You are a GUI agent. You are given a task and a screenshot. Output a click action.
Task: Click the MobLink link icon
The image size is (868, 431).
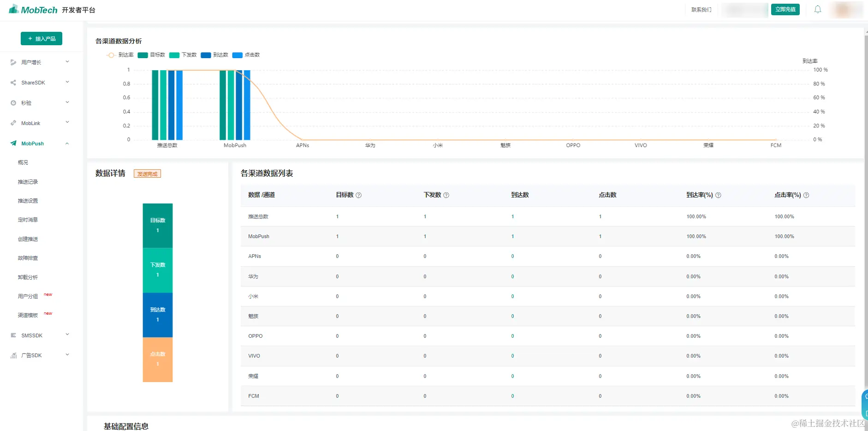[13, 123]
